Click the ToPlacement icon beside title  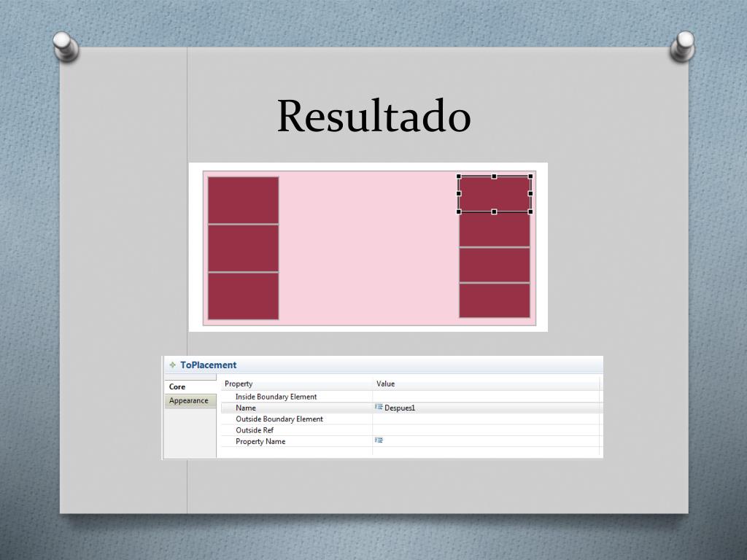[172, 365]
